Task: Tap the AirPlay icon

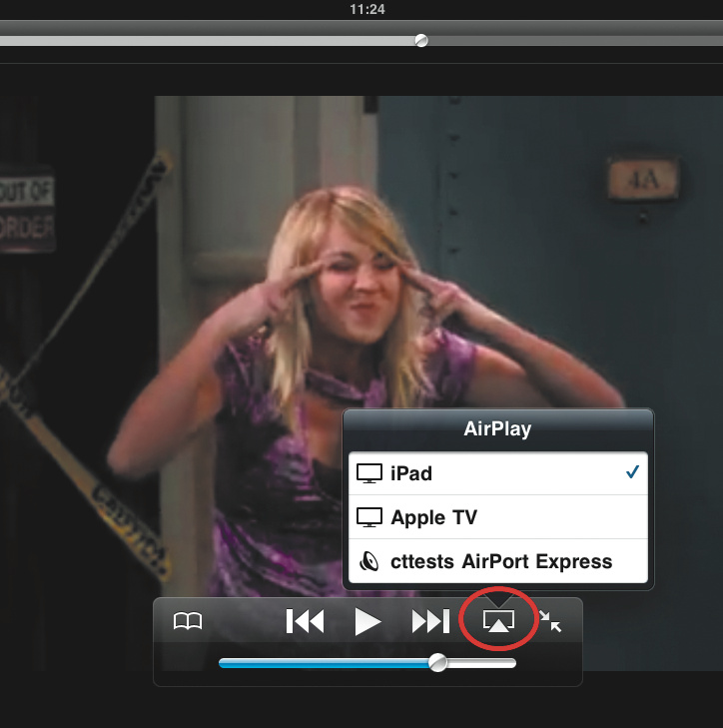Action: pos(498,621)
